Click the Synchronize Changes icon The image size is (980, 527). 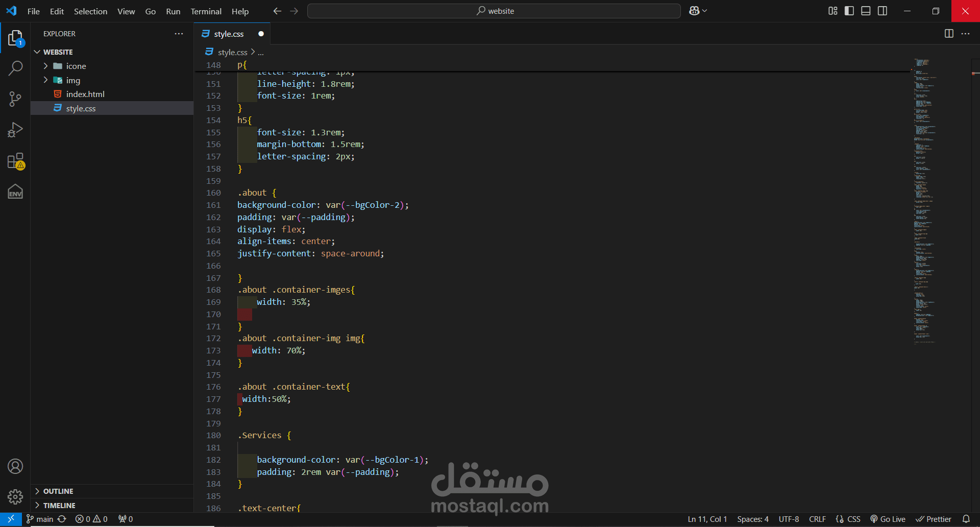62,519
